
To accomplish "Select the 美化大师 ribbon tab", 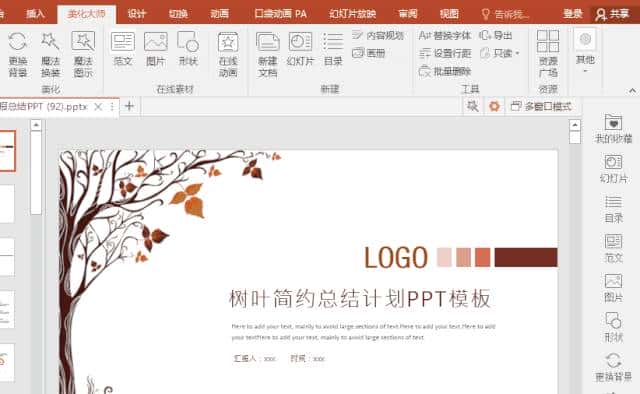I will tap(86, 14).
